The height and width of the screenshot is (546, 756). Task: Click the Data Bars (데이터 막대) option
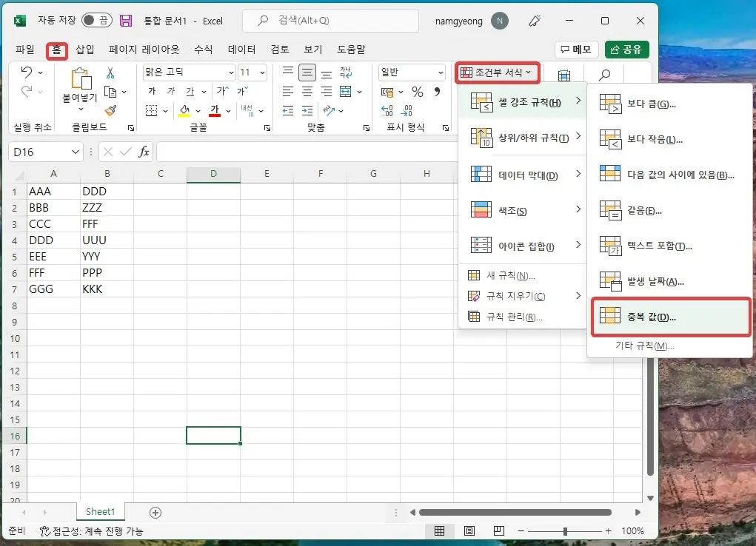tap(522, 174)
